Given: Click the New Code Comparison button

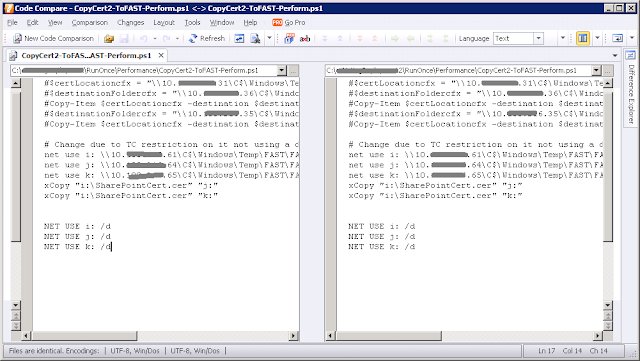Looking at the screenshot, I should (x=53, y=38).
